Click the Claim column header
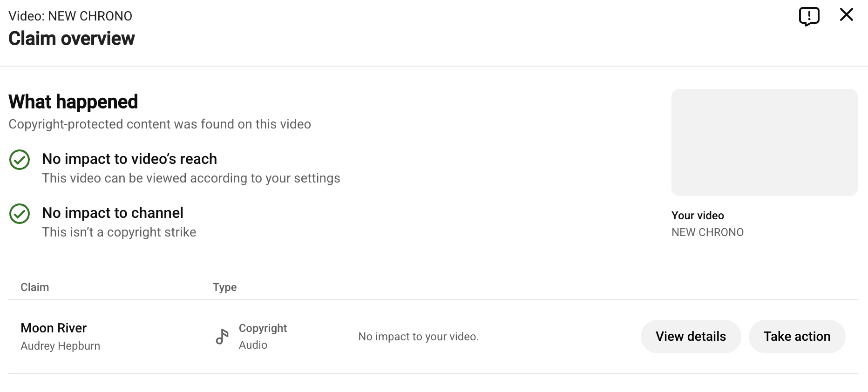The width and height of the screenshot is (868, 392). click(34, 287)
